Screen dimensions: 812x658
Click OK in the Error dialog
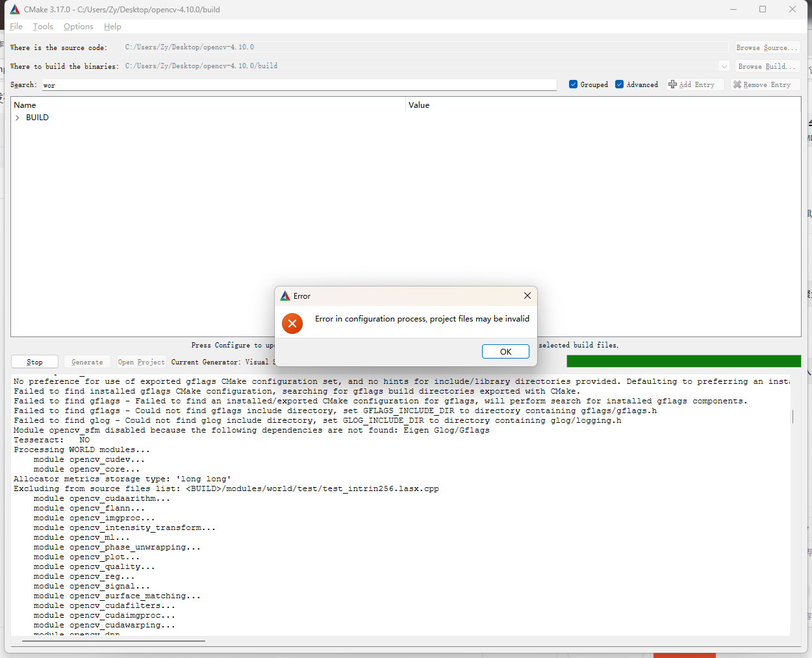pos(505,351)
